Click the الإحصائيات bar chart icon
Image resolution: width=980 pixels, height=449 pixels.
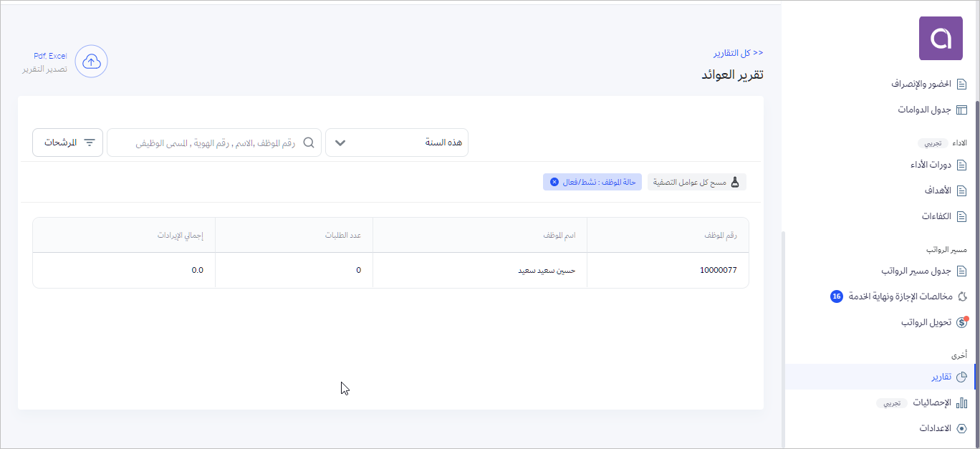tap(961, 402)
